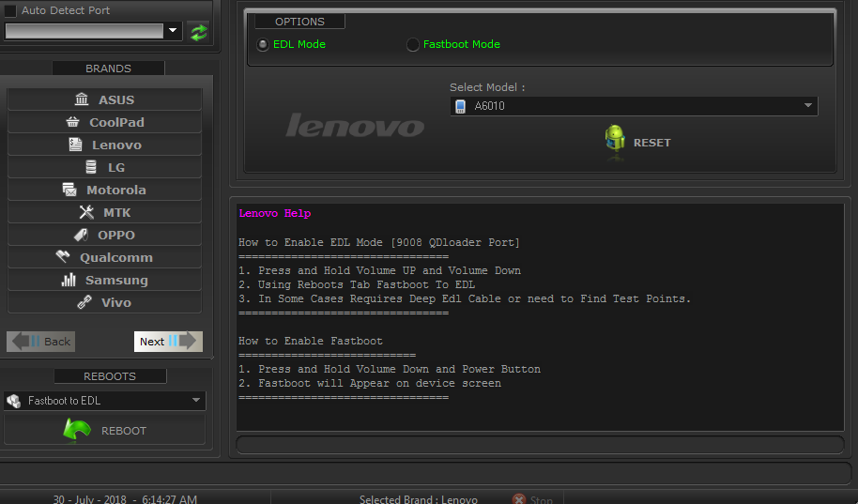The height and width of the screenshot is (504, 858).
Task: Select the ASUS brand
Action: [x=104, y=99]
